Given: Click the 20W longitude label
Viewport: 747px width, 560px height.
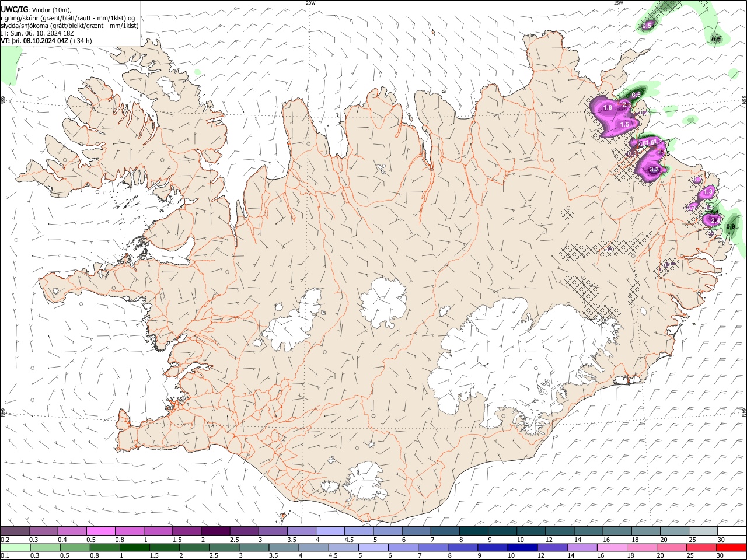Looking at the screenshot, I should tap(310, 3).
